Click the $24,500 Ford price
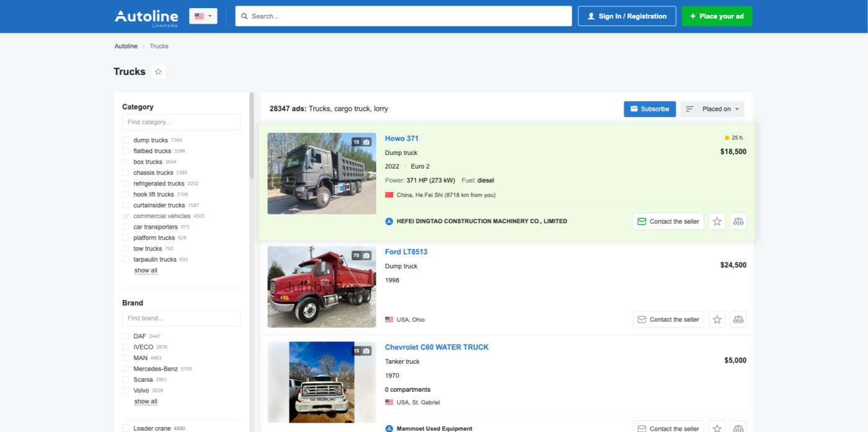This screenshot has width=868, height=432. pos(733,265)
